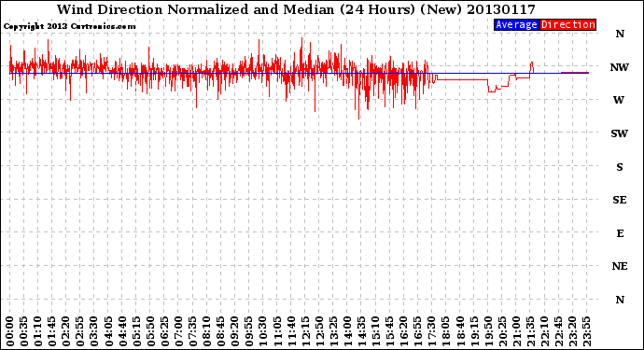The height and width of the screenshot is (350, 644).
Task: Click the 11:05 time label
Action: (277, 331)
